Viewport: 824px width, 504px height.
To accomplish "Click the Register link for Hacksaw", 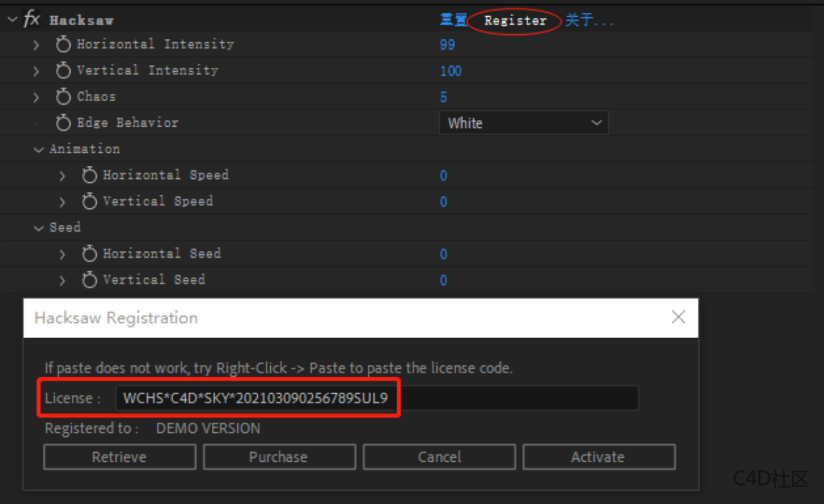I will pos(515,21).
